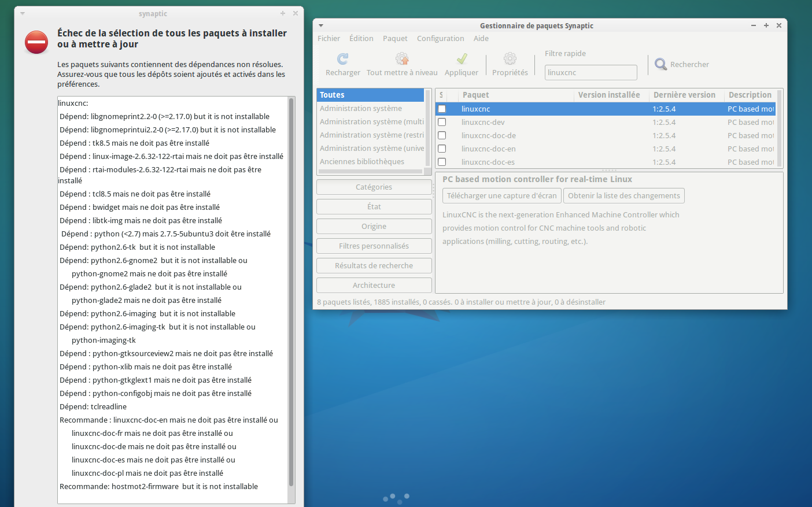Viewport: 812px width, 507px height.
Task: Sort by Version installée column header
Action: pyautogui.click(x=612, y=95)
